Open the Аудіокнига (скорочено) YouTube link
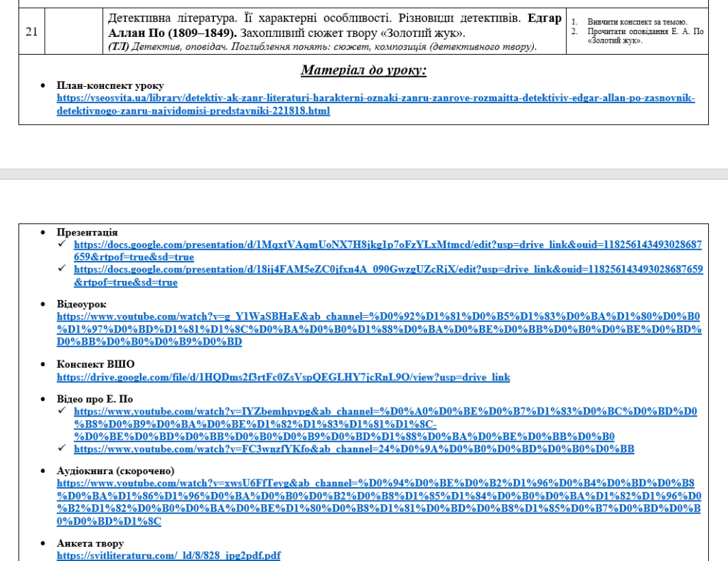 click(x=378, y=483)
